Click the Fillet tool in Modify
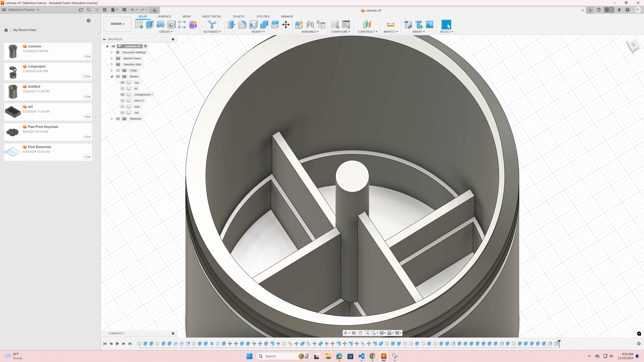This screenshot has height=362, width=644. (x=242, y=24)
